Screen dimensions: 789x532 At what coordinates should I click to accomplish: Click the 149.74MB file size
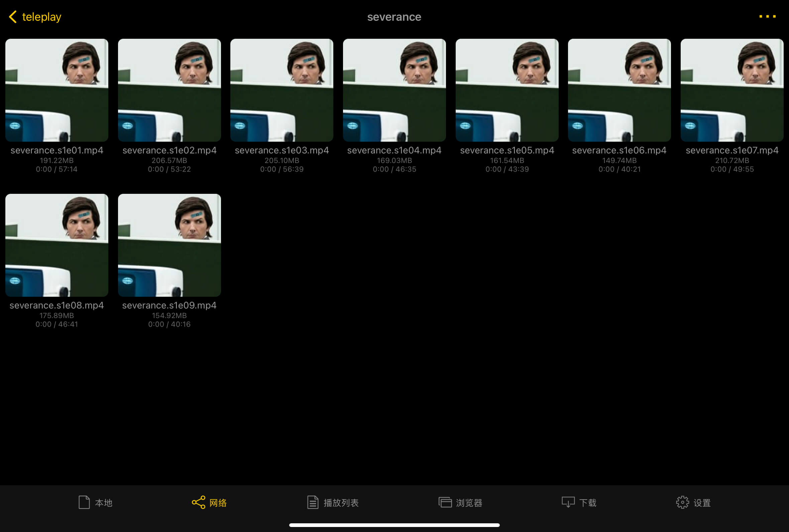coord(619,160)
